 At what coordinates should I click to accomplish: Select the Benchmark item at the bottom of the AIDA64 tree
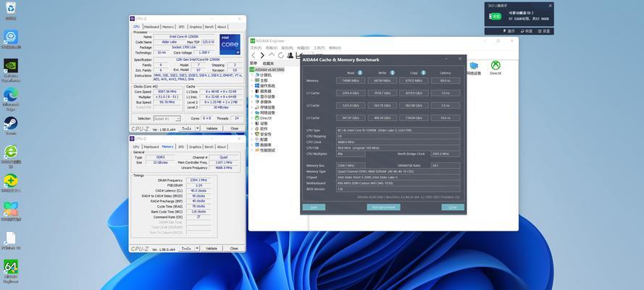pyautogui.click(x=264, y=150)
